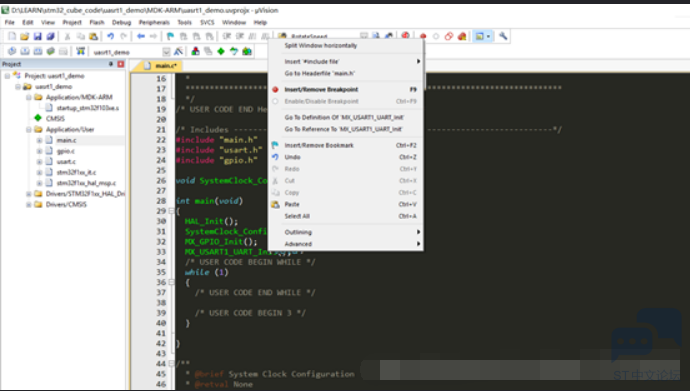This screenshot has width=690, height=391.
Task: Click the Build target toolbar icon
Action: pyautogui.click(x=25, y=52)
